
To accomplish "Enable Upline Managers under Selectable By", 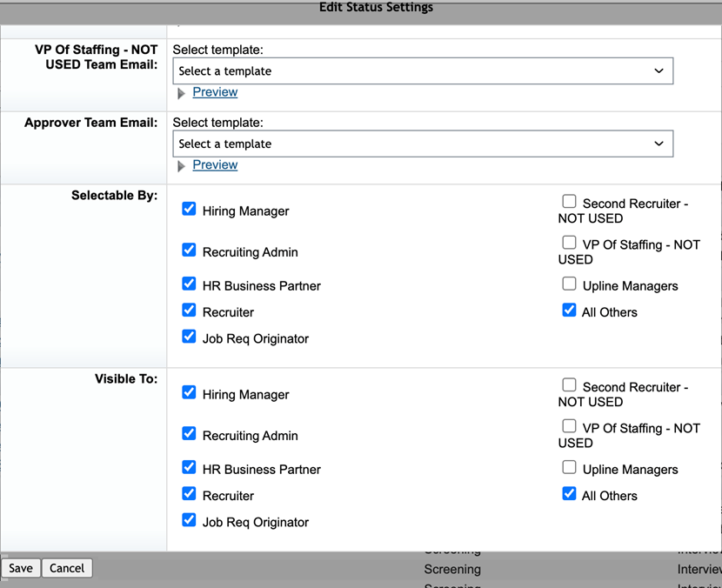I will [569, 284].
